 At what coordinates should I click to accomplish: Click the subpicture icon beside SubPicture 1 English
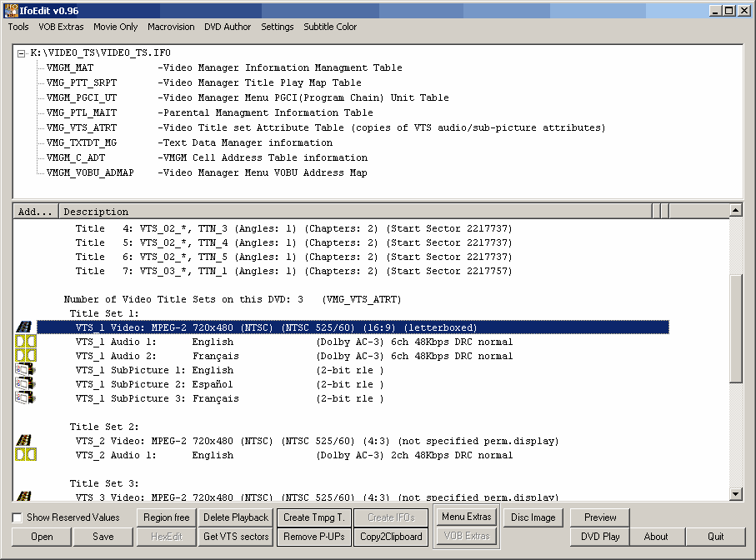pos(25,370)
